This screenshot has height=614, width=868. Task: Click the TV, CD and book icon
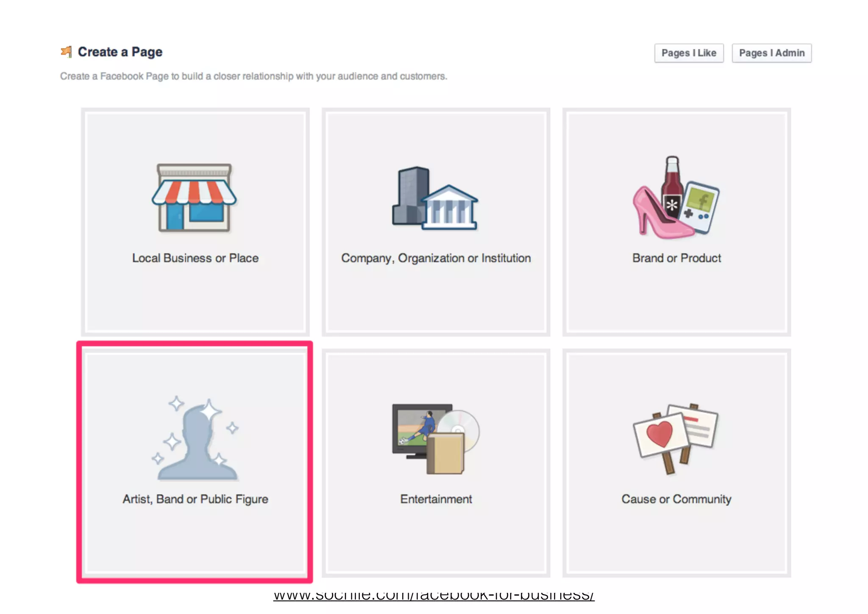pyautogui.click(x=435, y=439)
